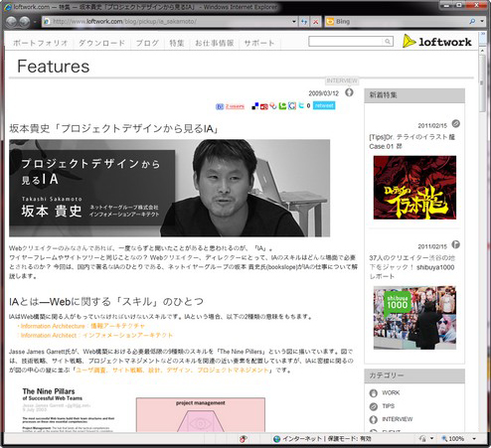Click the green share icon before Google
Image resolution: width=491 pixels, height=448 pixels.
[x=282, y=106]
